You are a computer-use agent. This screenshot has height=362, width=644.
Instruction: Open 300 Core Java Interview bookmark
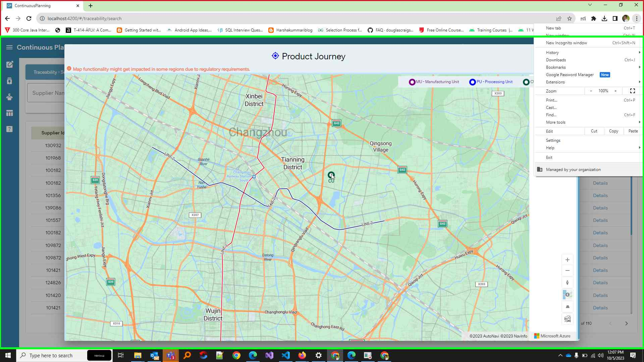28,30
